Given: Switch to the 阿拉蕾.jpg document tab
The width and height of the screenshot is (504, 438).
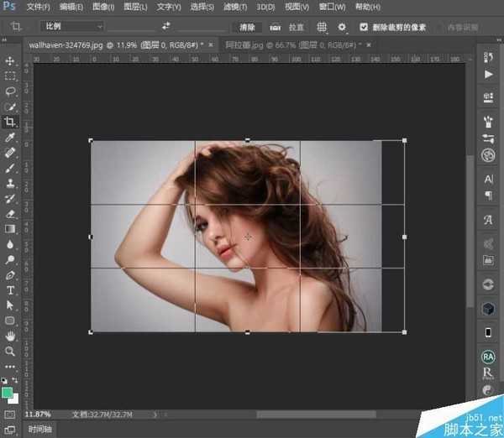Looking at the screenshot, I should coord(290,43).
